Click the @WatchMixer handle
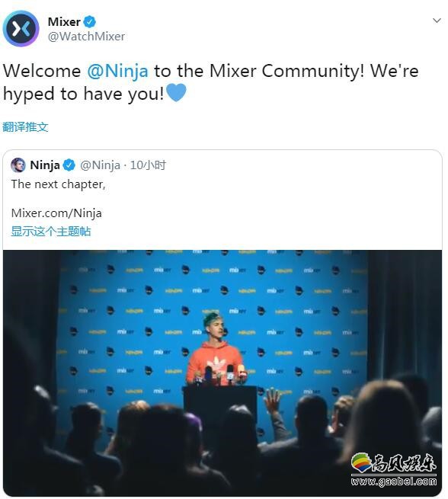The width and height of the screenshot is (448, 499). 86,37
